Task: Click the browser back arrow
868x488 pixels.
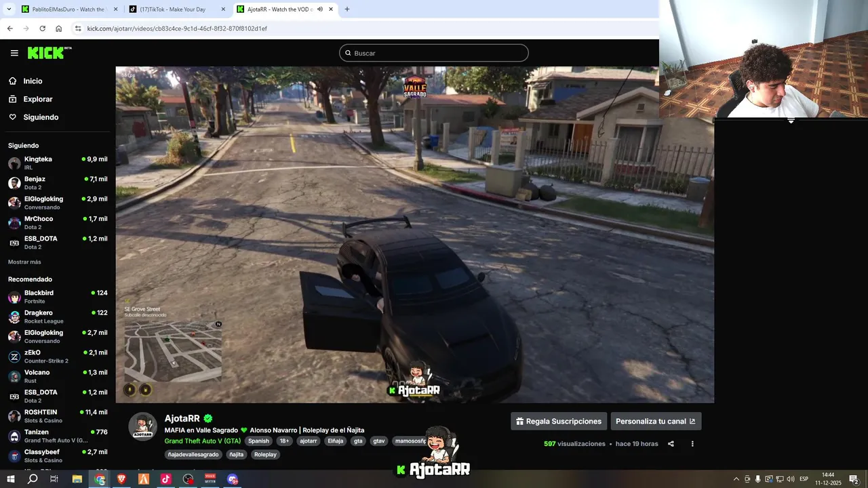Action: click(x=9, y=28)
